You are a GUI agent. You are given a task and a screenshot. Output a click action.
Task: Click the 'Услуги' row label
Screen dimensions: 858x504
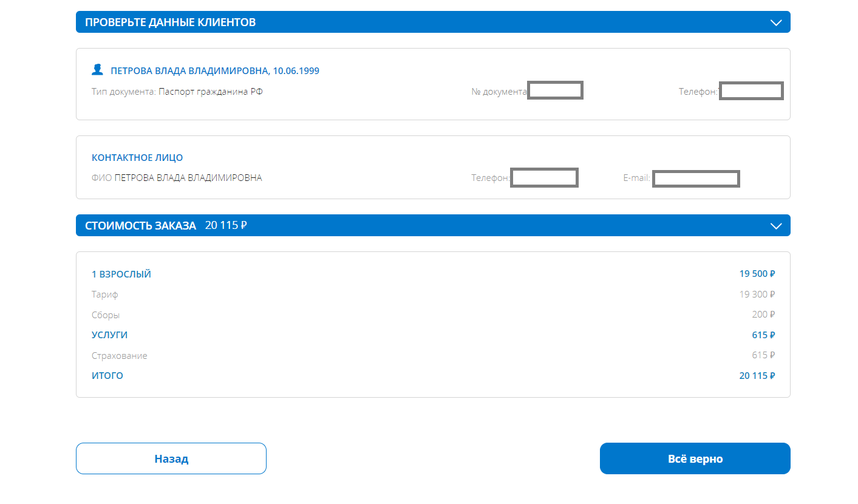110,335
